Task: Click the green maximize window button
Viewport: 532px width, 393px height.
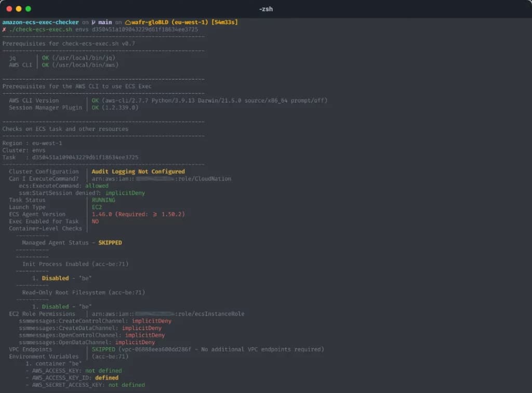Action: 28,9
